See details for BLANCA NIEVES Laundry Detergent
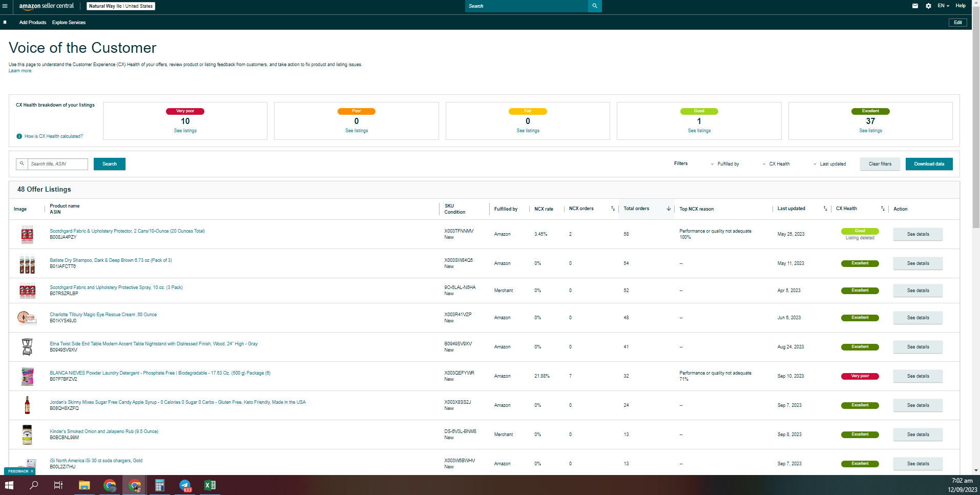The image size is (980, 495). 918,376
